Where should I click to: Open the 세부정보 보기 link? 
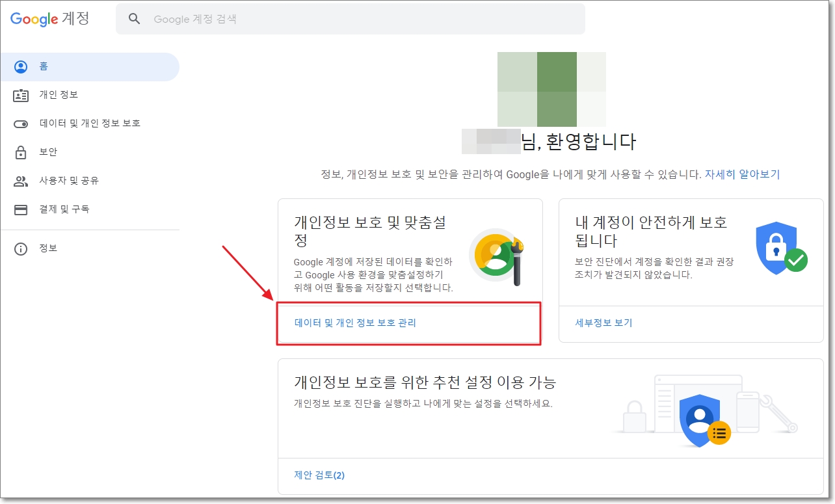(603, 323)
